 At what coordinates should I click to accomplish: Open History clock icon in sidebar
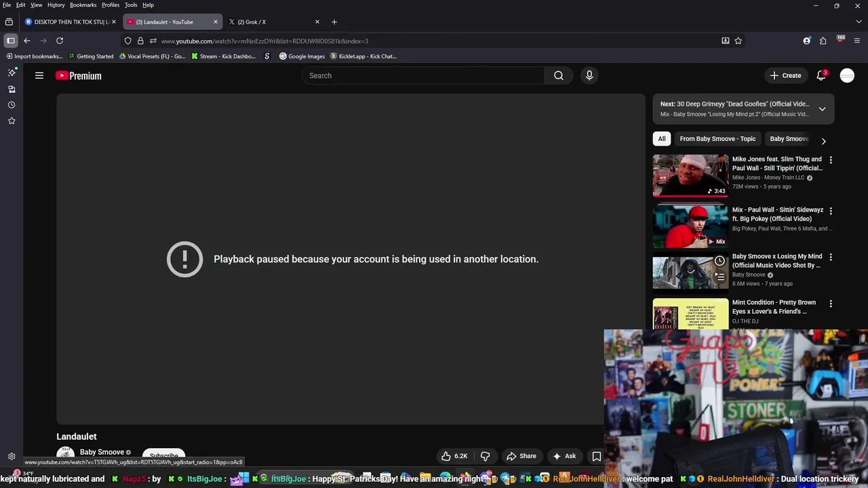tap(12, 105)
